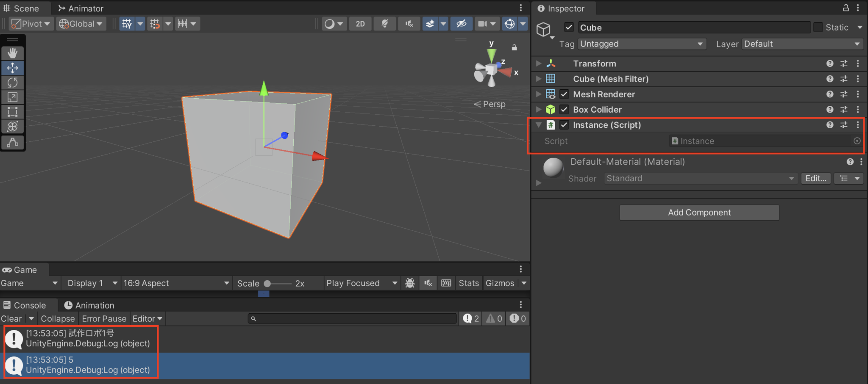Open the Tag dropdown showing Untagged

642,44
